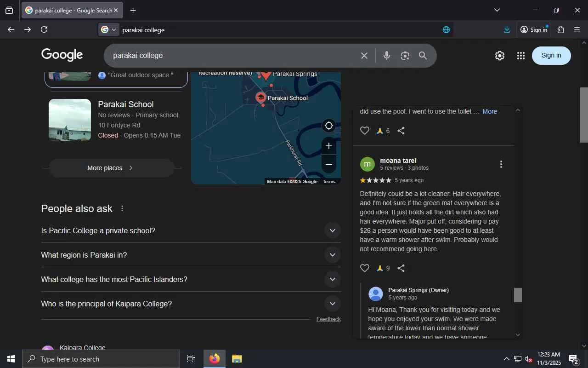This screenshot has height=368, width=588.
Task: Click the Firefox forward arrow
Action: click(x=28, y=29)
